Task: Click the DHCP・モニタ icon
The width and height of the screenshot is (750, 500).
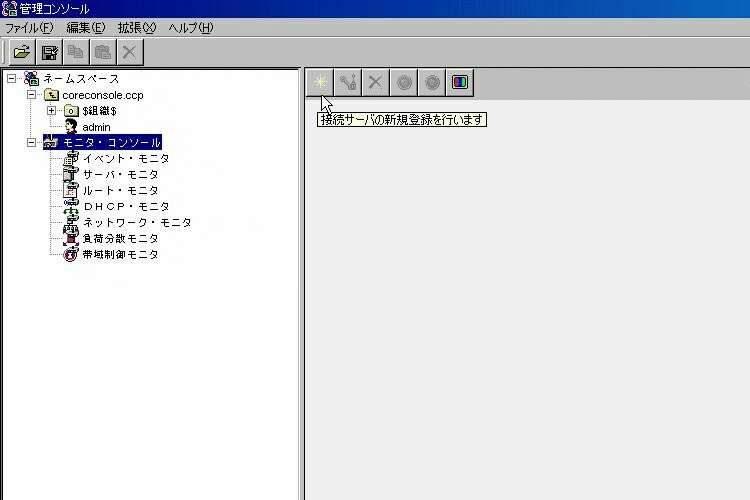Action: [71, 206]
